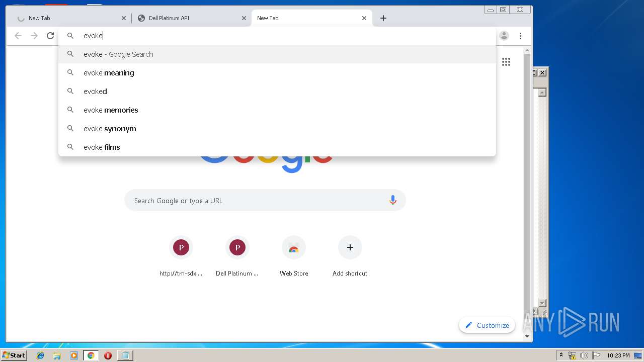This screenshot has height=362, width=644.
Task: Click the page scrollbar down arrow
Action: pos(527,336)
